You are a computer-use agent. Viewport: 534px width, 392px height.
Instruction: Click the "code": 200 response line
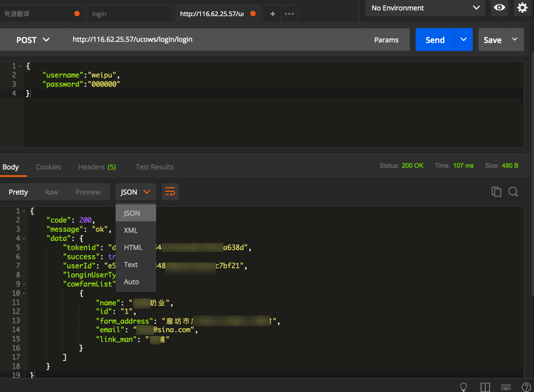(x=70, y=220)
